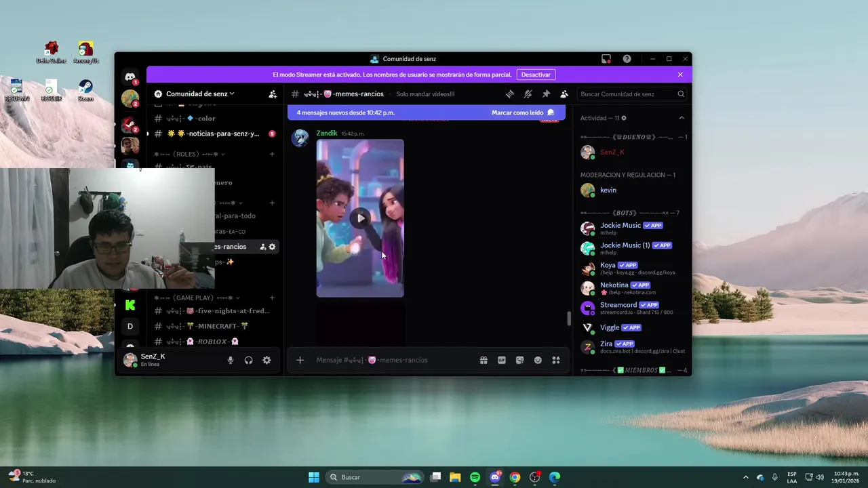Open the apps launcher icon in message bar
Image resolution: width=868 pixels, height=488 pixels.
(x=556, y=360)
